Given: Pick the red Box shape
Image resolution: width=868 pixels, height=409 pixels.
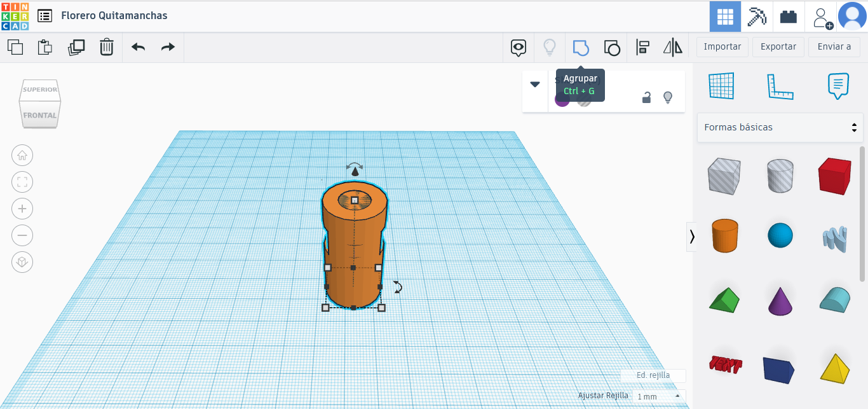Looking at the screenshot, I should (834, 176).
